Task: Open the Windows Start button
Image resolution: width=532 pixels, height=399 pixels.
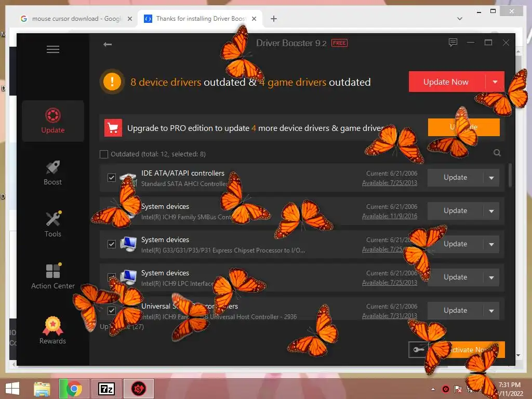Action: [12, 389]
